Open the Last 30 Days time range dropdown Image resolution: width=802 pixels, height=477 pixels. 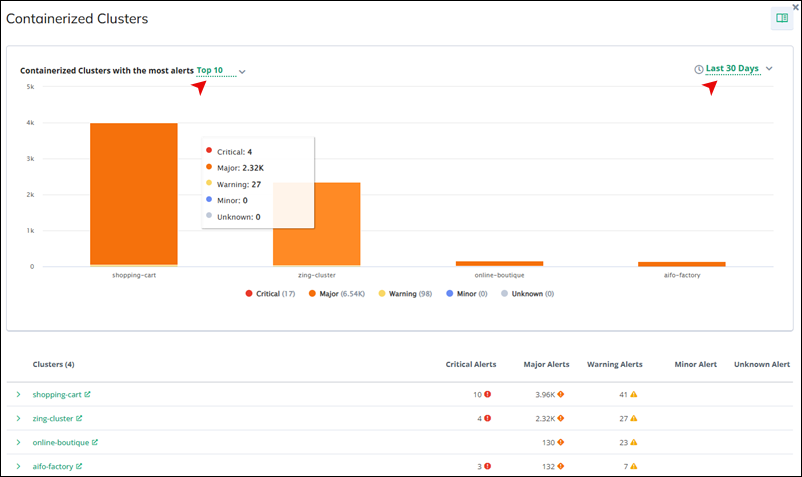(x=738, y=69)
